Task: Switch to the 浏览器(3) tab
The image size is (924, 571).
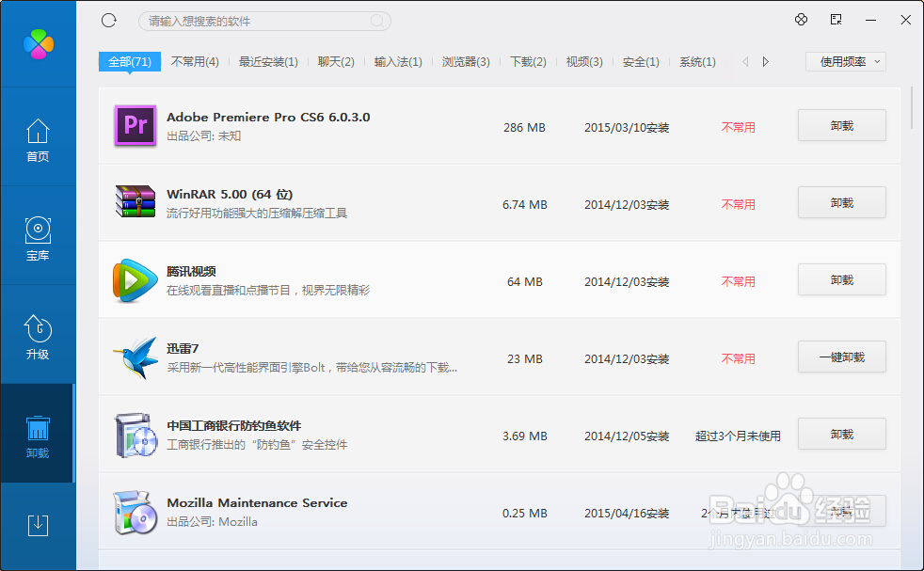Action: click(x=466, y=61)
